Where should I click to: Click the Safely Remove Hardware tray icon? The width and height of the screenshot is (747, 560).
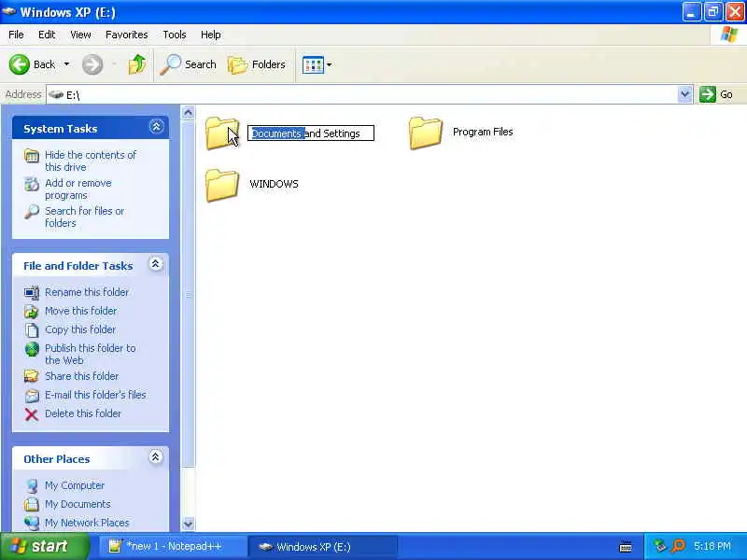pos(660,546)
